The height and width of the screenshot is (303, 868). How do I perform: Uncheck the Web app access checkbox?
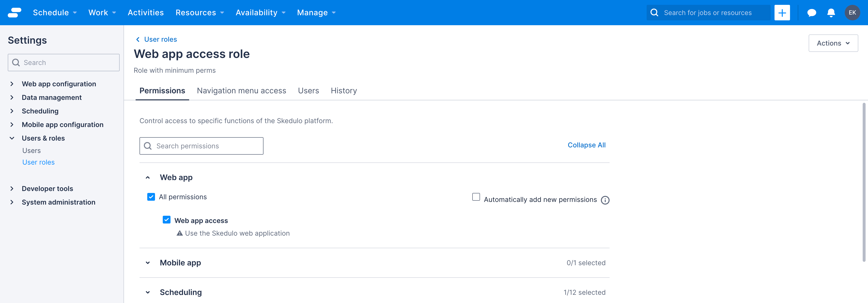[x=166, y=220]
